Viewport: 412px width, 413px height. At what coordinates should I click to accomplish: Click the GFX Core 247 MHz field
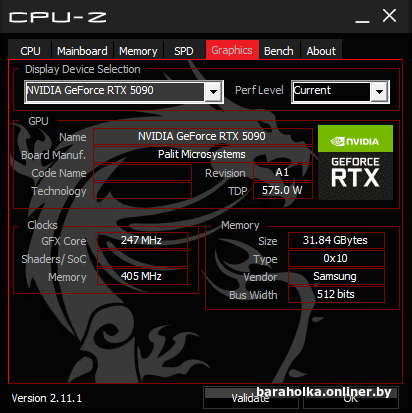[142, 240]
